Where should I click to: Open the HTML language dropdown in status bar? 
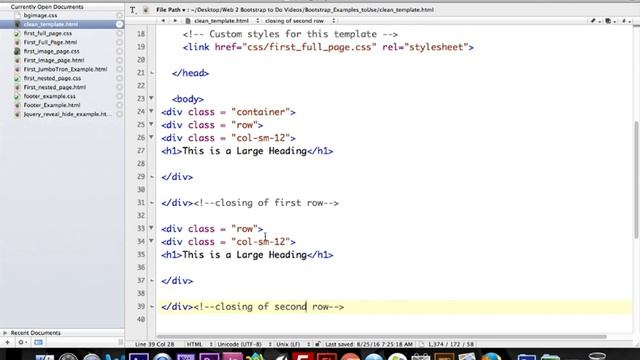(x=200, y=344)
